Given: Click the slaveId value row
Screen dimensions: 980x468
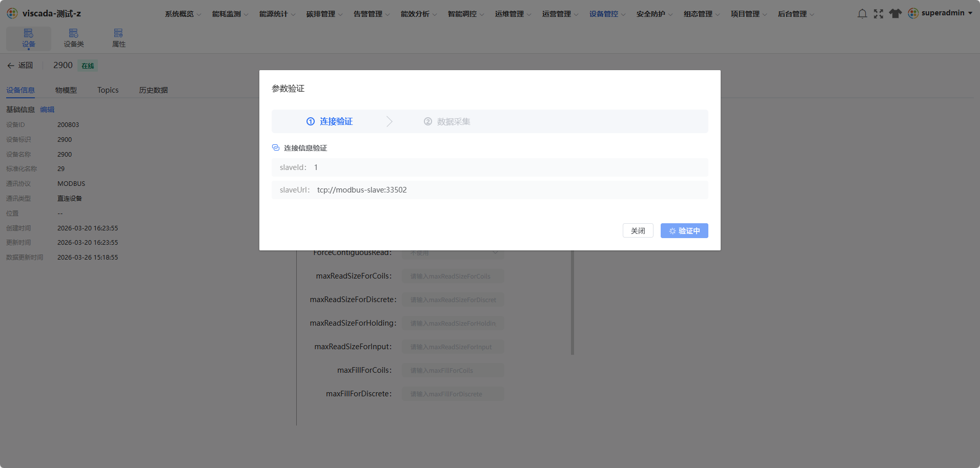Looking at the screenshot, I should (x=490, y=167).
